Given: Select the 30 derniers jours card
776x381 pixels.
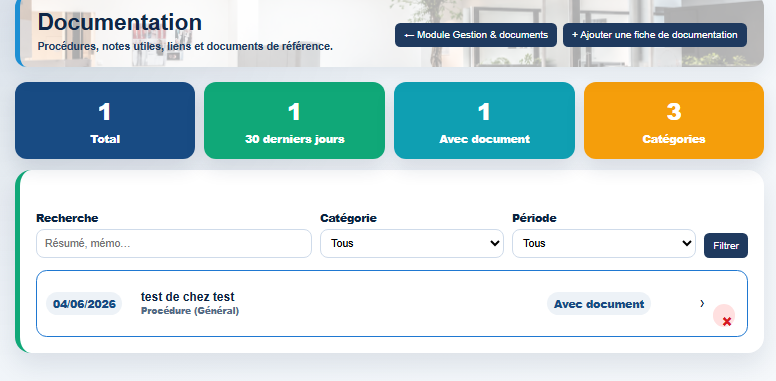Looking at the screenshot, I should 294,121.
